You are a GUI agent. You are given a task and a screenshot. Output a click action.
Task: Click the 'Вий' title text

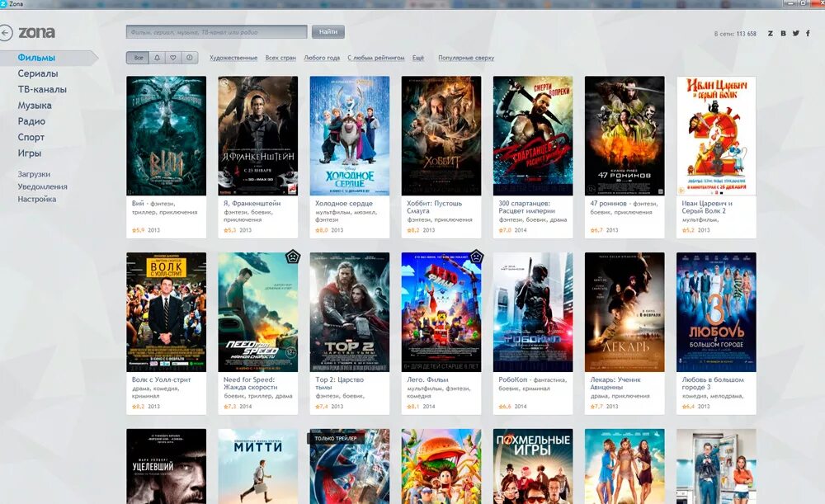click(137, 203)
